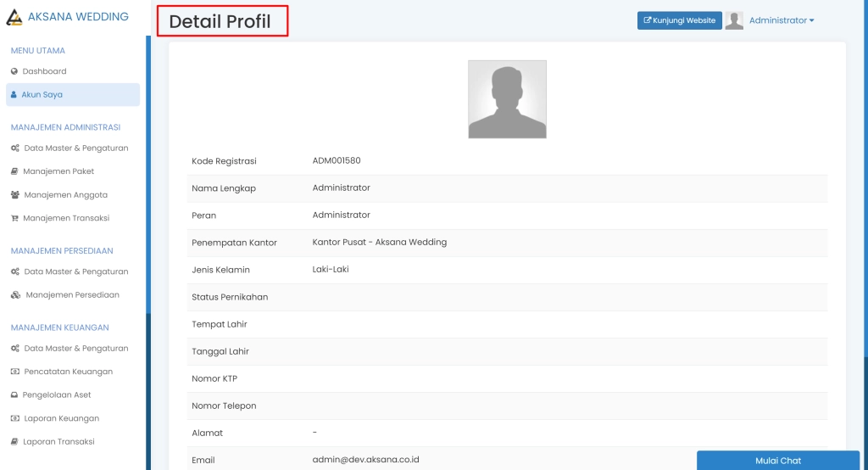Click the Manajemen Persediaan boxes icon

[x=16, y=295]
